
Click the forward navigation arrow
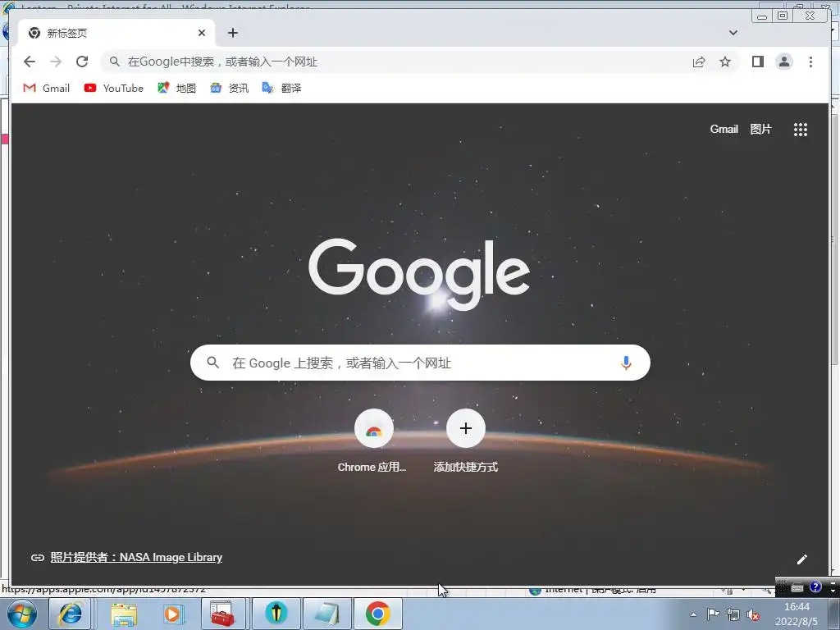pos(56,62)
